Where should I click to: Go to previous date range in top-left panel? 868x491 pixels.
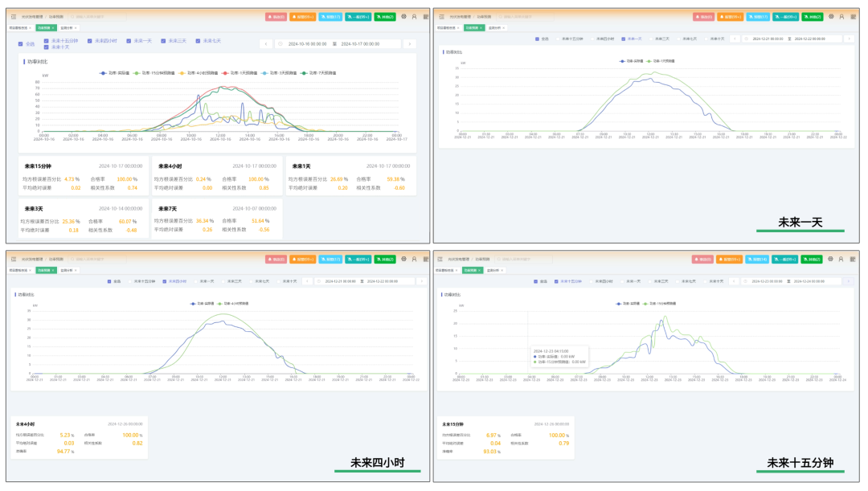tap(266, 43)
